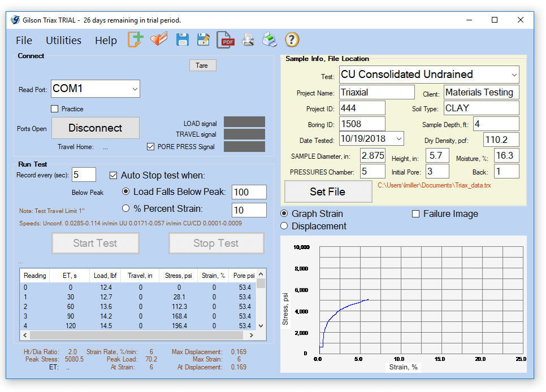
Task: Minimize the Gilson Triax window
Action: 469,20
